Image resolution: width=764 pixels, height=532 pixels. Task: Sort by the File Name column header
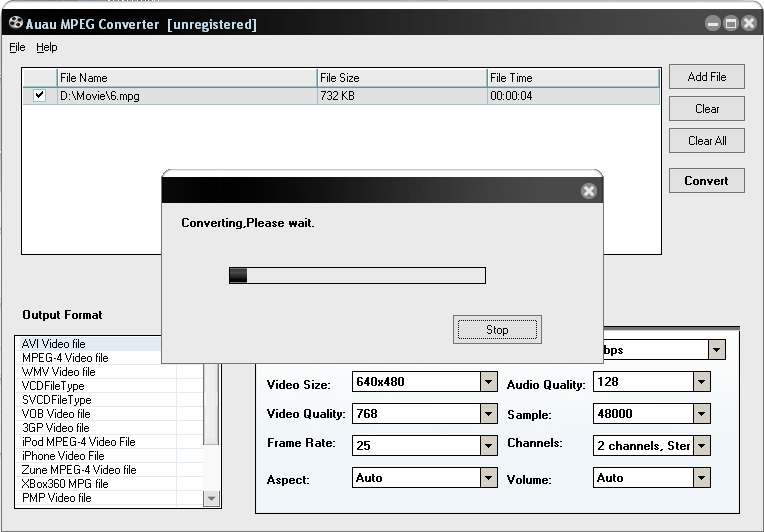(187, 78)
